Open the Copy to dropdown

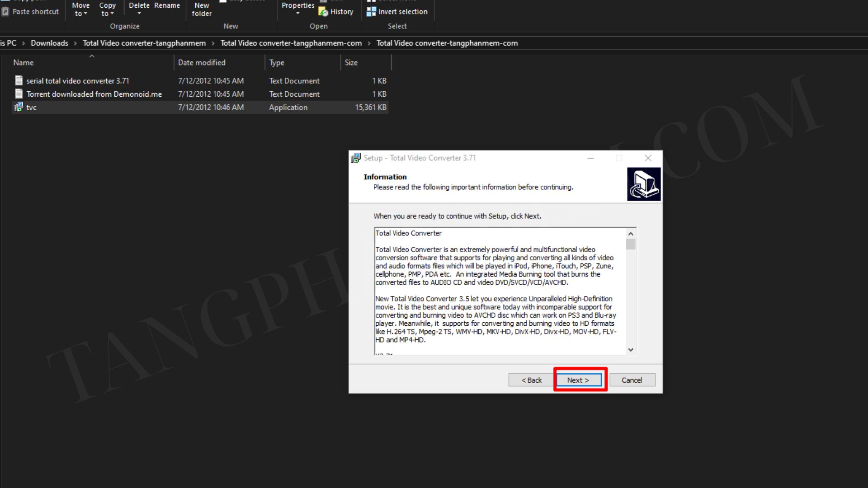107,9
